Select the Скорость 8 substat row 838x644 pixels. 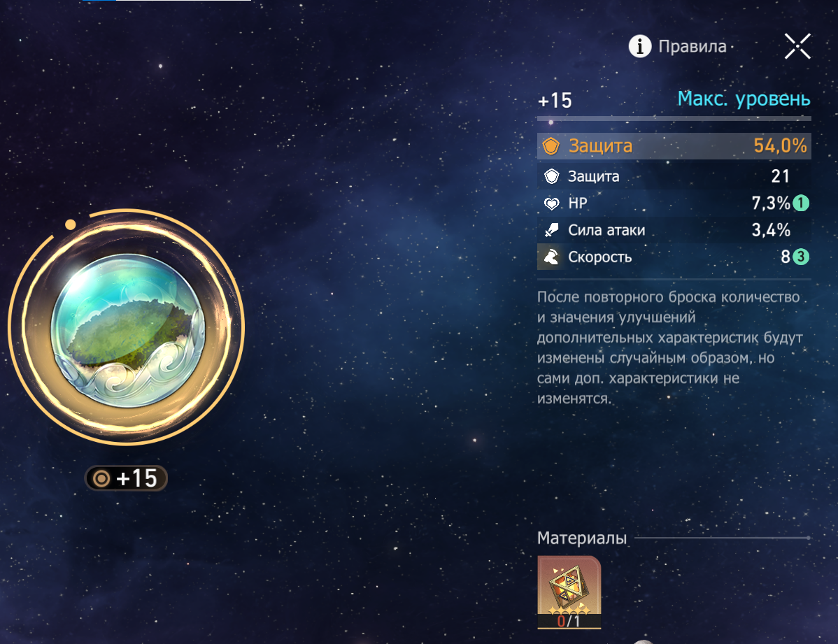(674, 257)
